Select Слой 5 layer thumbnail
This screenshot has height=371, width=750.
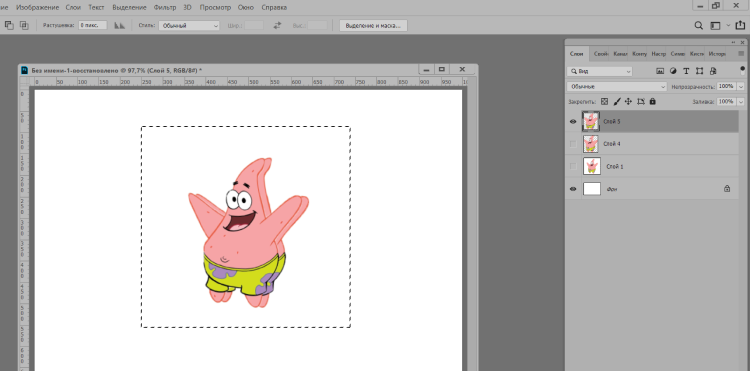[591, 121]
